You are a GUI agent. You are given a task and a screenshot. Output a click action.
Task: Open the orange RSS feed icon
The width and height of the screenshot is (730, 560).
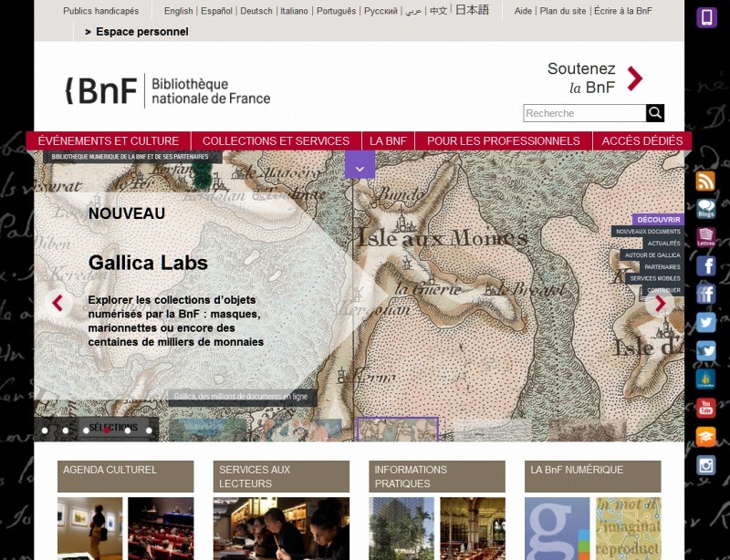[705, 181]
